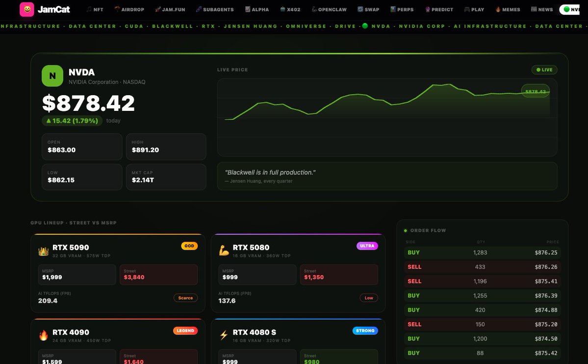Click the Scarce availability tag
588x364 pixels.
pyautogui.click(x=186, y=298)
